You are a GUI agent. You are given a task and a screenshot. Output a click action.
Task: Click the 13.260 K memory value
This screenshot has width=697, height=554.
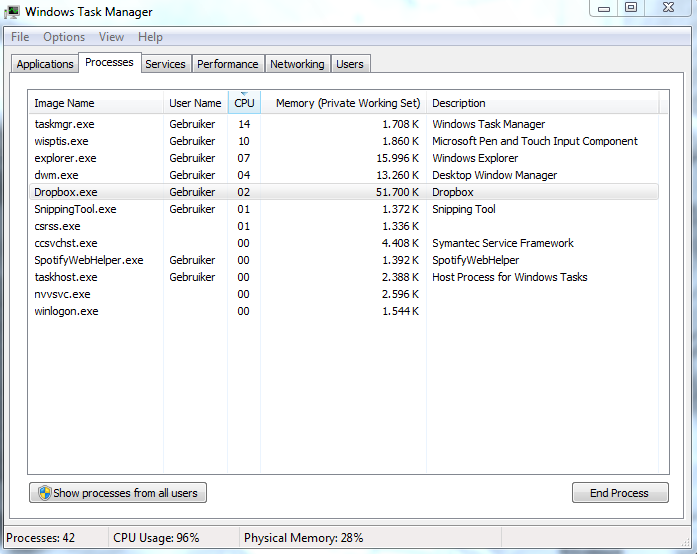pos(397,175)
